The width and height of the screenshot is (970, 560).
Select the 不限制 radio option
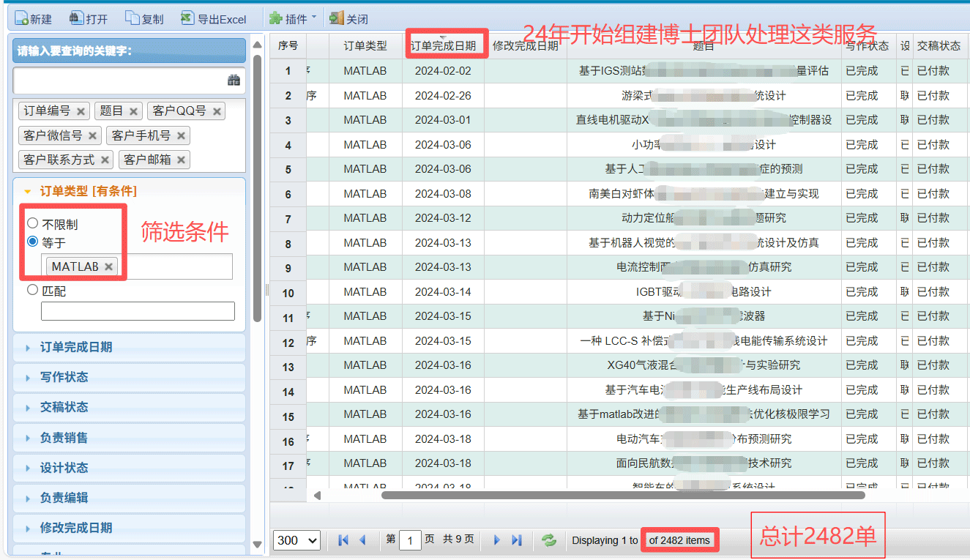click(32, 223)
